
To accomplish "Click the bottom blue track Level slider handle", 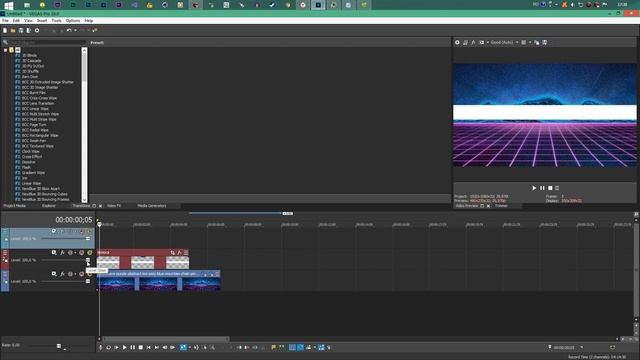I will tap(88, 281).
